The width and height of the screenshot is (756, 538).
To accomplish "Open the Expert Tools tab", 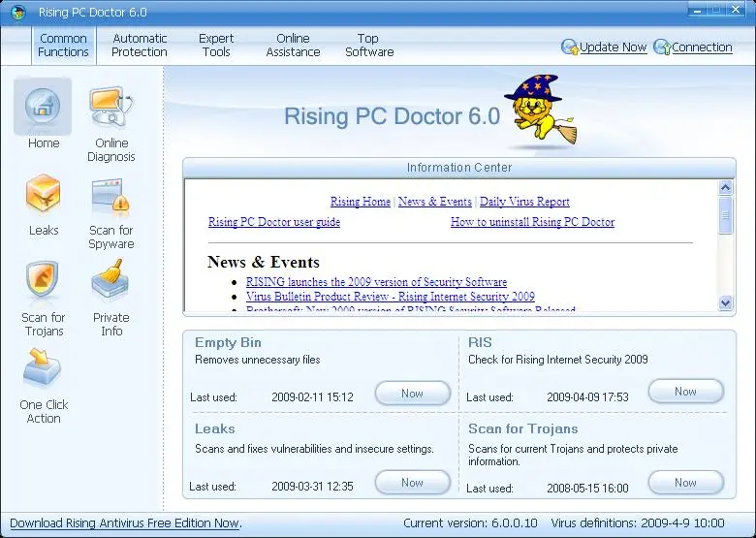I will click(216, 46).
